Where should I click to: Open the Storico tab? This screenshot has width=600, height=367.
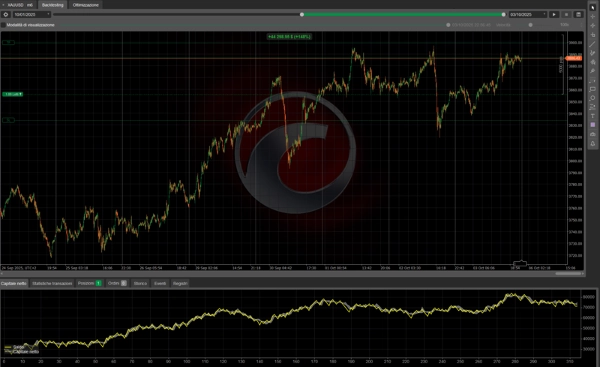[x=140, y=284]
